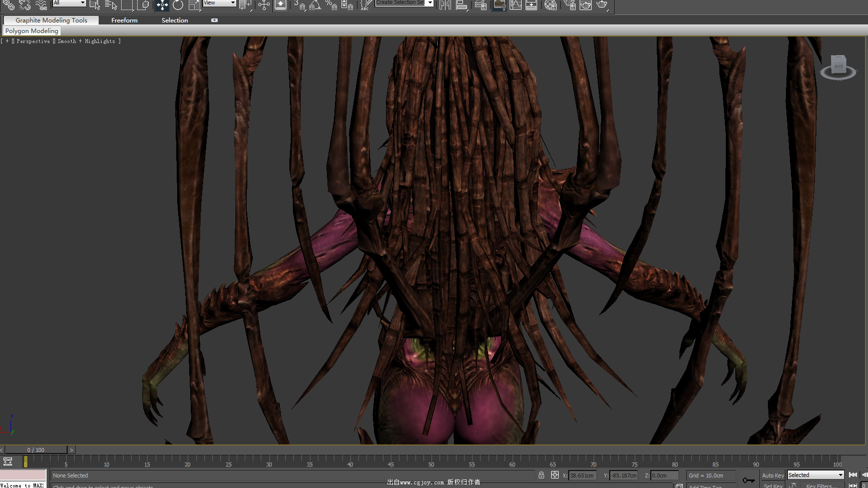
Task: Open the View reference coordinate dropdown
Action: (219, 3)
